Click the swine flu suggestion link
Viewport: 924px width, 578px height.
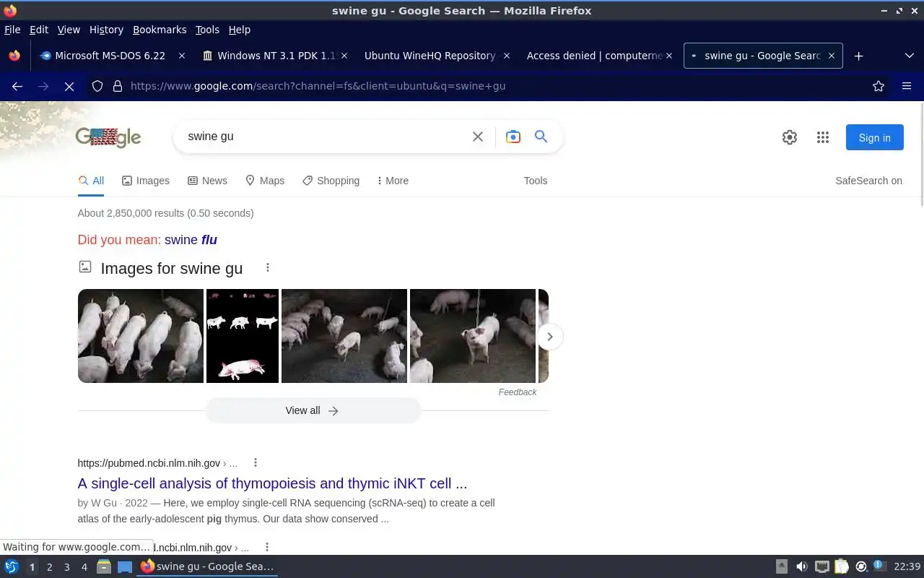click(x=191, y=240)
